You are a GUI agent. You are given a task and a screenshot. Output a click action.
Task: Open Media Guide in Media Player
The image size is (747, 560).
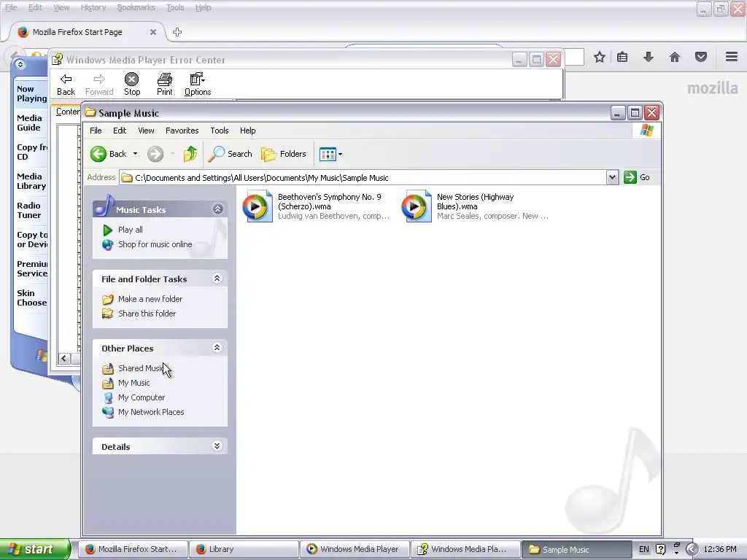coord(29,122)
